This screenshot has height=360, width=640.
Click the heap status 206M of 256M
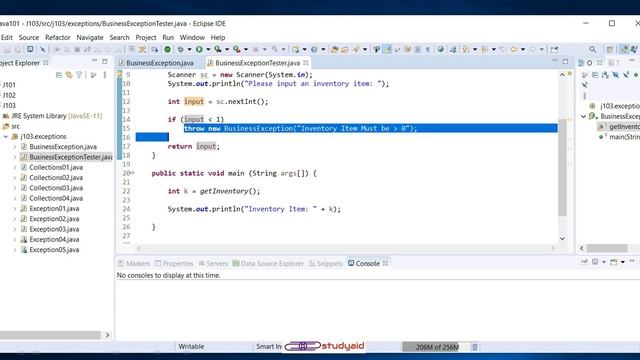click(x=437, y=347)
